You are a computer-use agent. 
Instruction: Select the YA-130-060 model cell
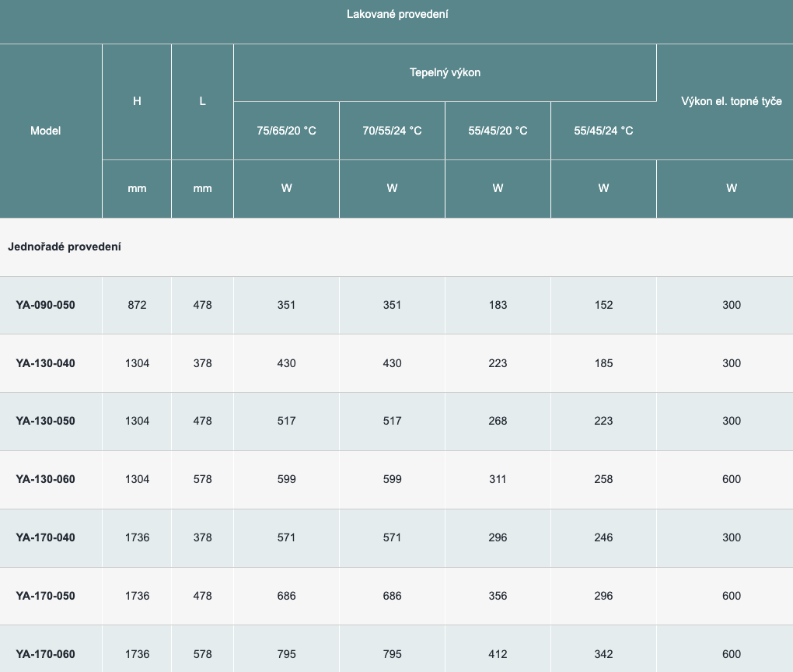pos(45,479)
